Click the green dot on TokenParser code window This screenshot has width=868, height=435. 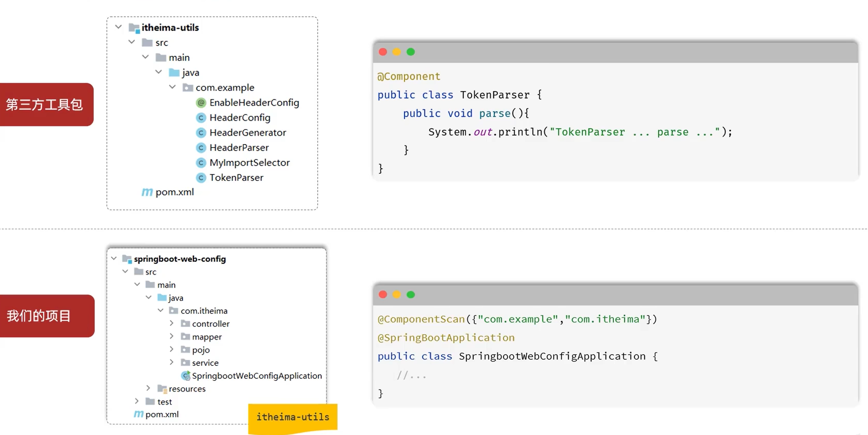pos(411,52)
